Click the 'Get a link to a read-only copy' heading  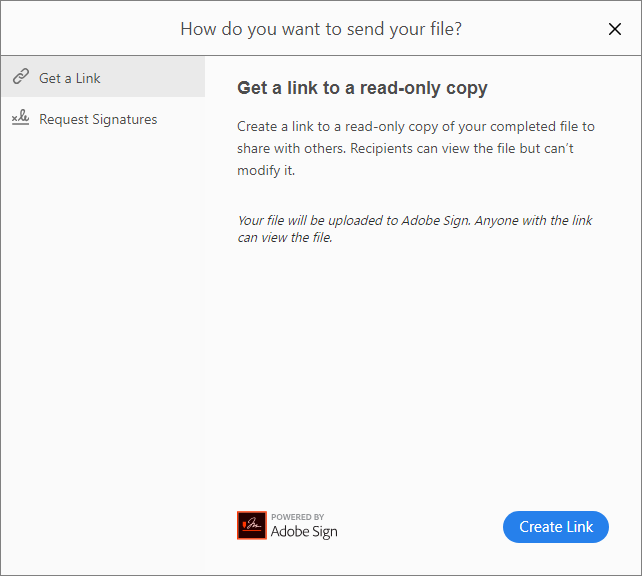(x=362, y=88)
